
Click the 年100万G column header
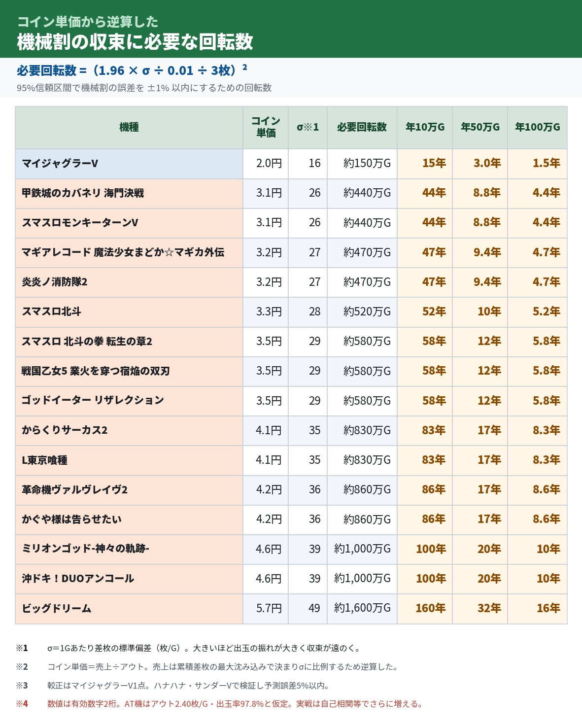538,128
